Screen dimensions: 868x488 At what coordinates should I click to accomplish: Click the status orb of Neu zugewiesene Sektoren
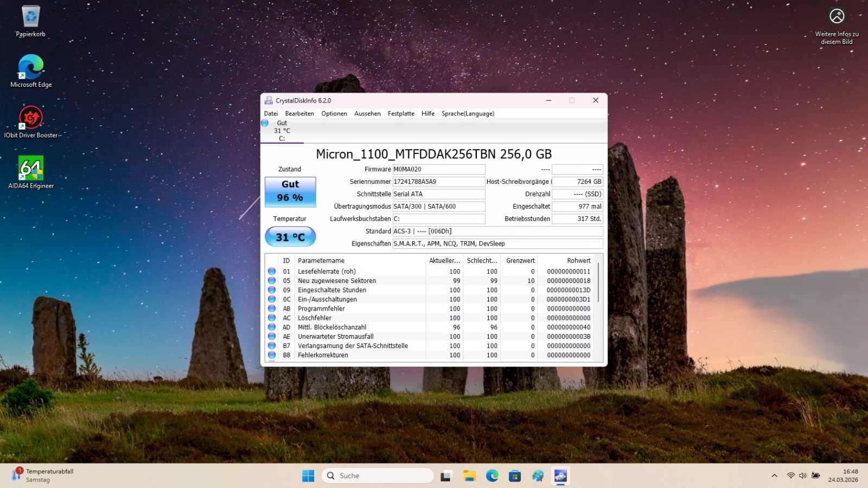pyautogui.click(x=272, y=281)
